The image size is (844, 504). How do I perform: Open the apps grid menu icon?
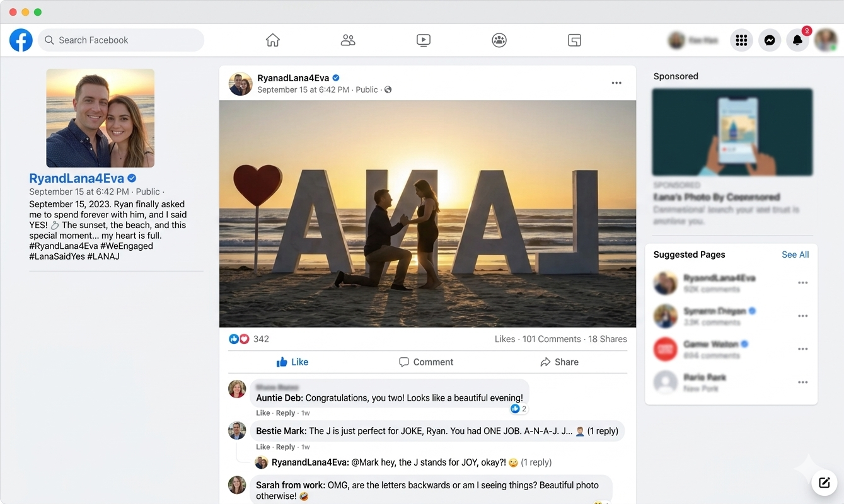741,40
